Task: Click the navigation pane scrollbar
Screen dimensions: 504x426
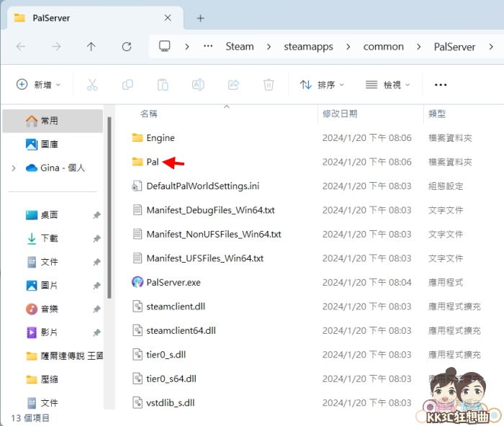Action: (x=109, y=208)
